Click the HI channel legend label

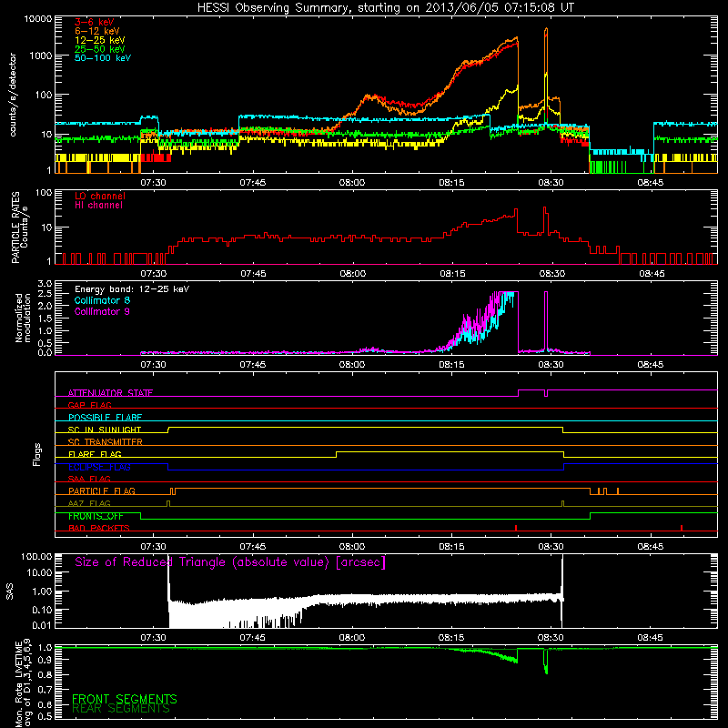tap(98, 206)
